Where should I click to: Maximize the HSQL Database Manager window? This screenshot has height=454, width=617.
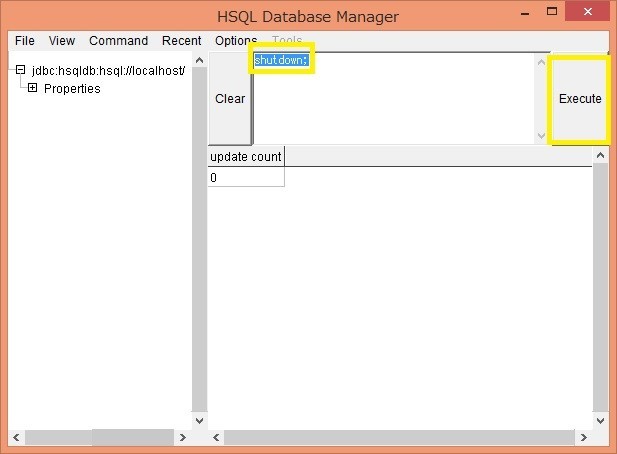tap(552, 11)
